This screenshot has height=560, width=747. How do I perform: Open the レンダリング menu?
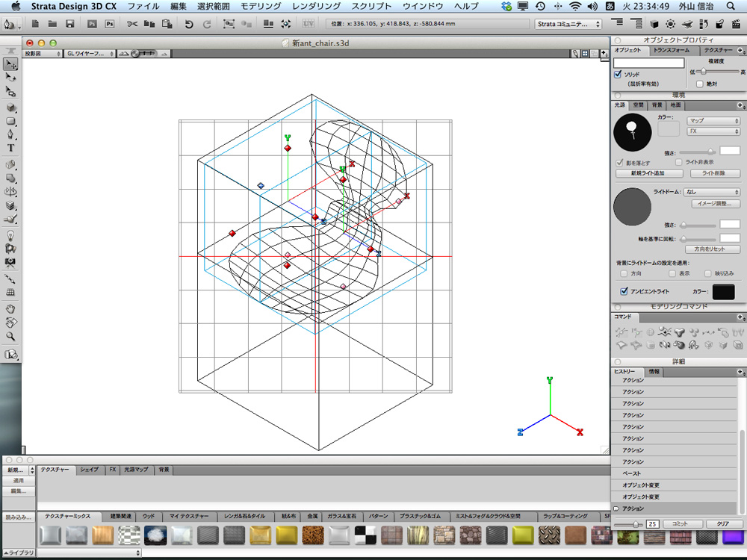[316, 6]
